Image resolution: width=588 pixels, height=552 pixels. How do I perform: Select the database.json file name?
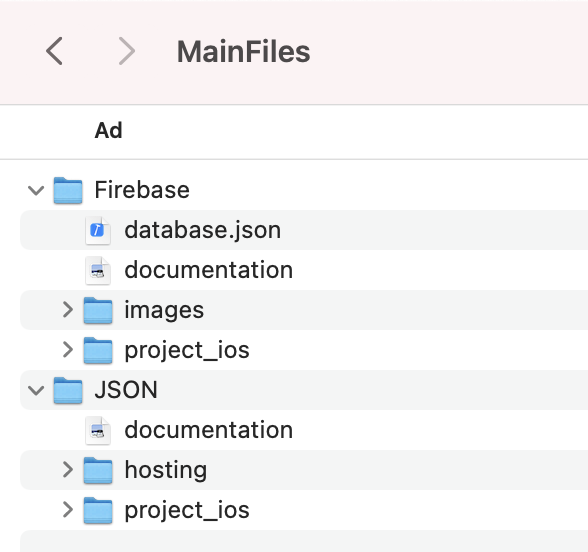coord(202,230)
